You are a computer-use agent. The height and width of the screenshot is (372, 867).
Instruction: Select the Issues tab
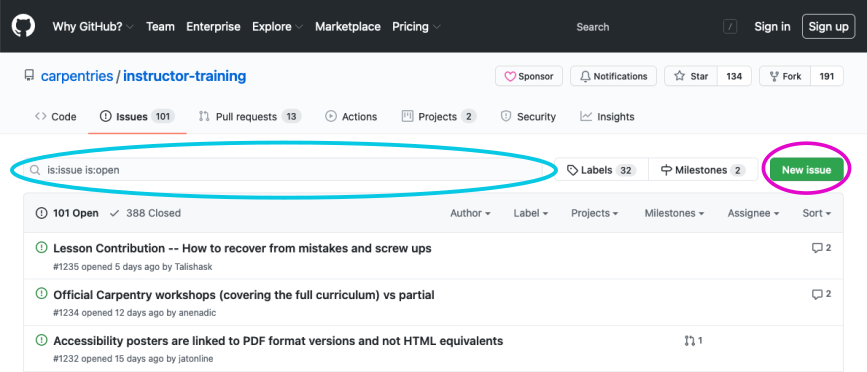pos(137,117)
